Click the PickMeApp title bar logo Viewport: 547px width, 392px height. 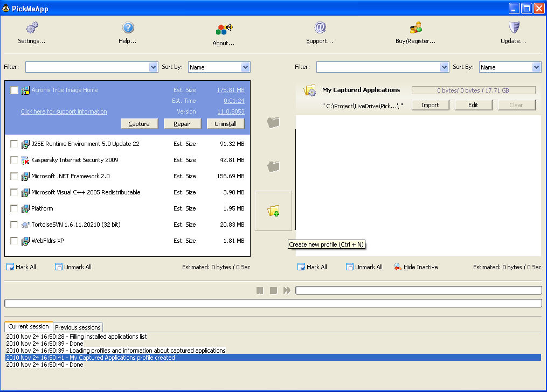click(x=5, y=9)
